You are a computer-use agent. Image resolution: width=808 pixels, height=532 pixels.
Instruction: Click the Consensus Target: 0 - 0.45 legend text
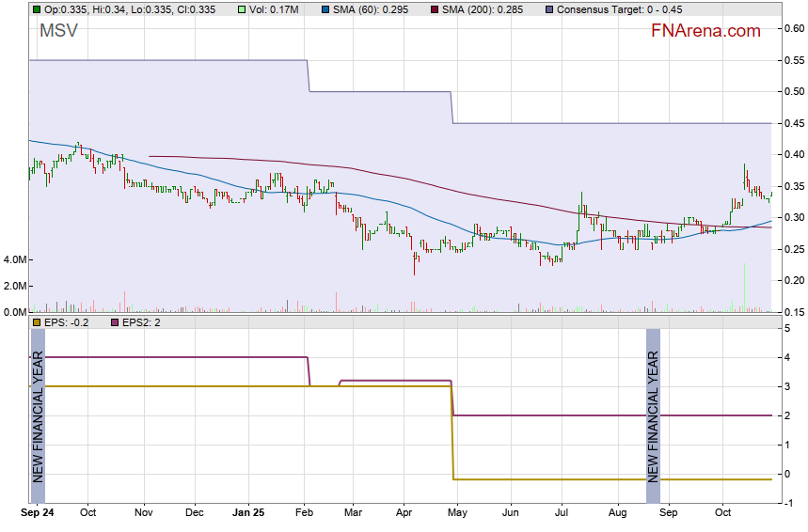click(619, 9)
